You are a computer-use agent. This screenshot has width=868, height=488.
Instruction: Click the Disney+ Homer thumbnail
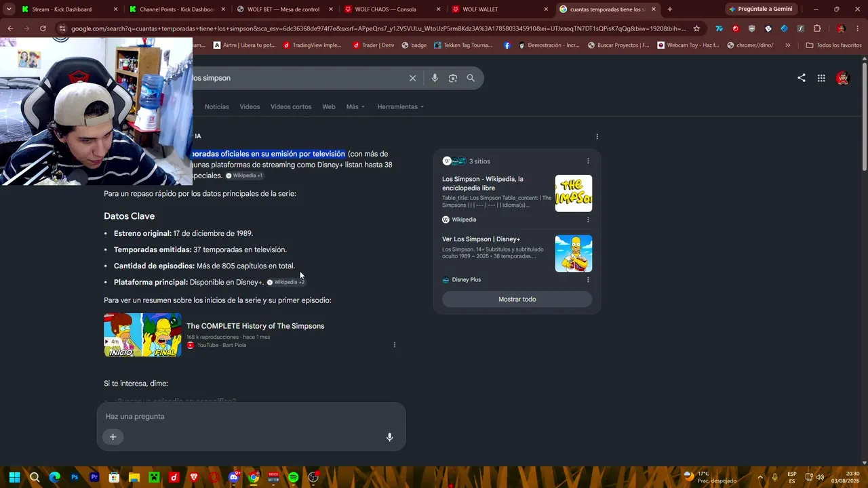click(574, 253)
